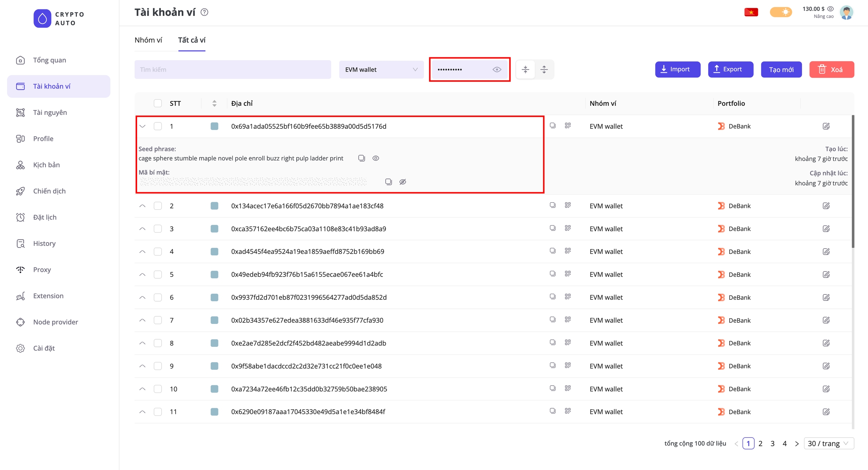Reveal password with eye icon in field
Image resolution: width=868 pixels, height=470 pixels.
coord(497,70)
